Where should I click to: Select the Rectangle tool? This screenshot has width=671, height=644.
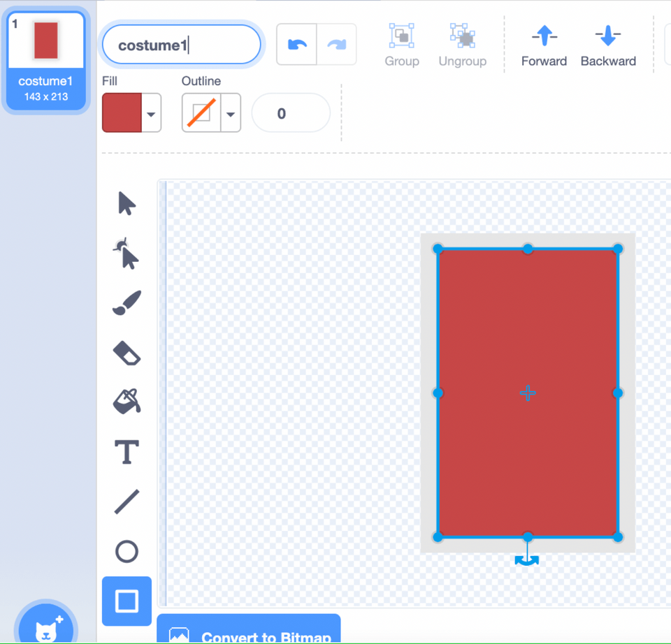[x=126, y=601]
